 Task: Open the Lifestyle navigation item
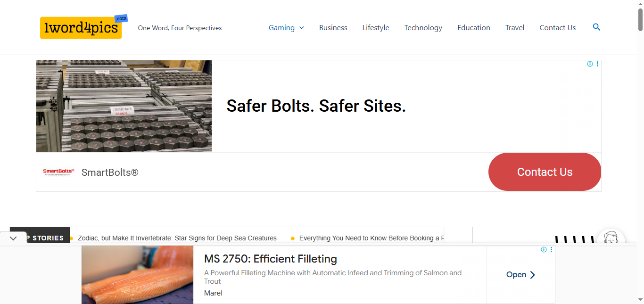tap(375, 28)
